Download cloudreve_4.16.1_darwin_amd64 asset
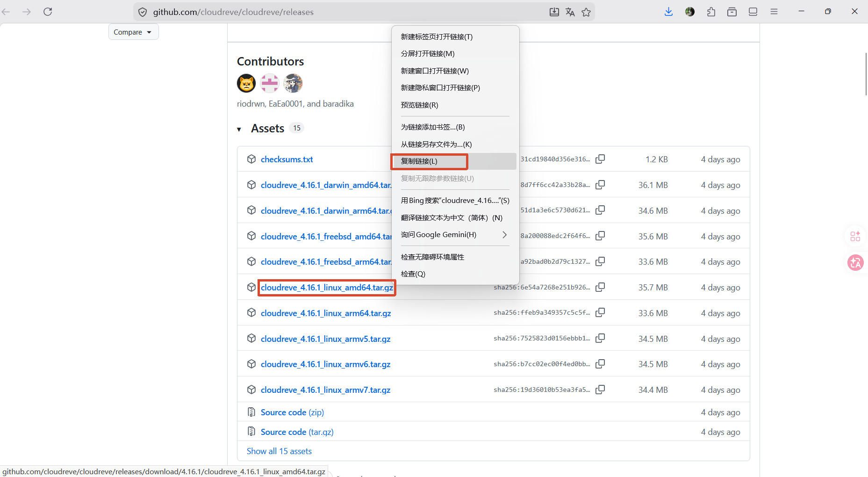 [x=326, y=185]
